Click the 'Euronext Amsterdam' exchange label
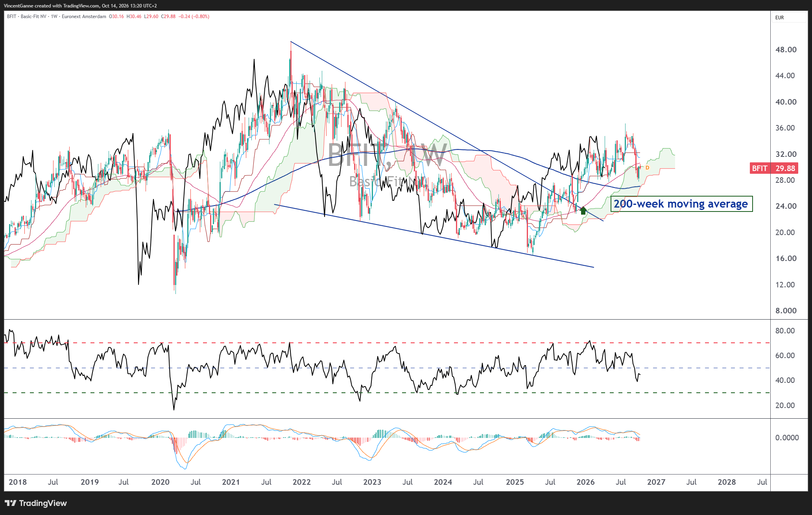Image resolution: width=812 pixels, height=515 pixels. 84,17
